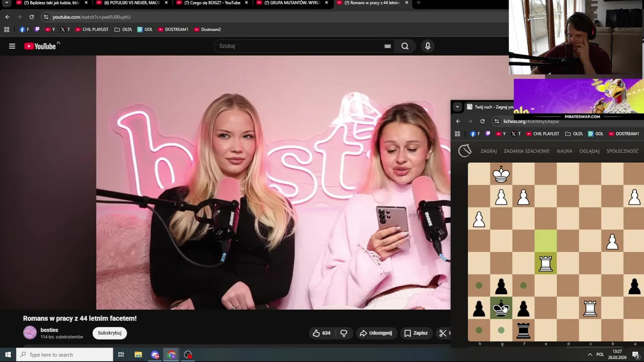
Task: Open the YouTube guide hamburger menu
Action: point(12,46)
